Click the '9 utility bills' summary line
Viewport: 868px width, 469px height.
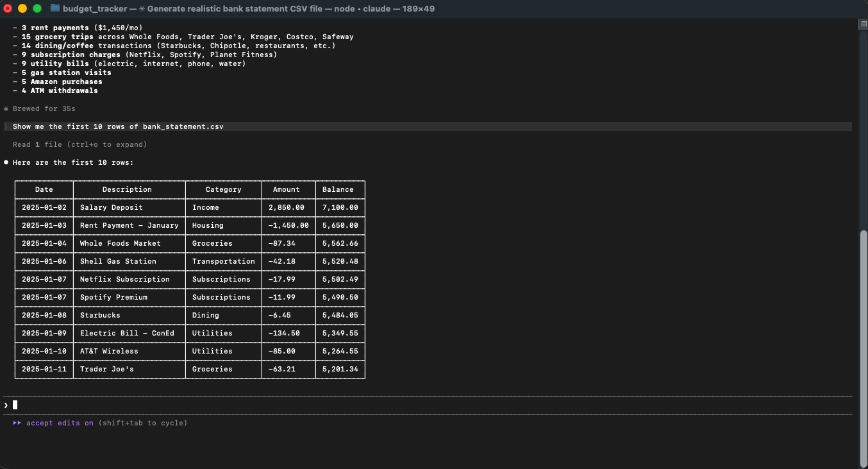coord(129,64)
